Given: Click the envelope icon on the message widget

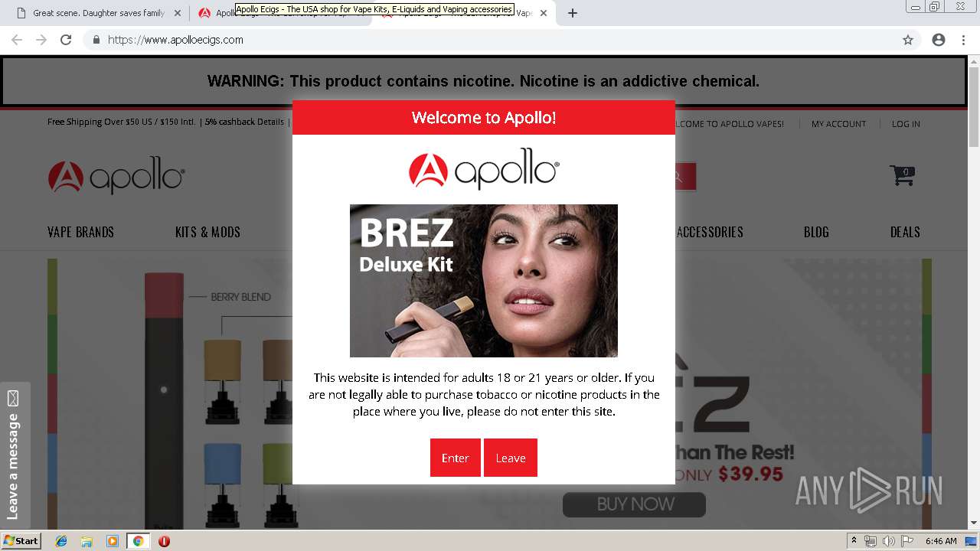Looking at the screenshot, I should click(13, 398).
